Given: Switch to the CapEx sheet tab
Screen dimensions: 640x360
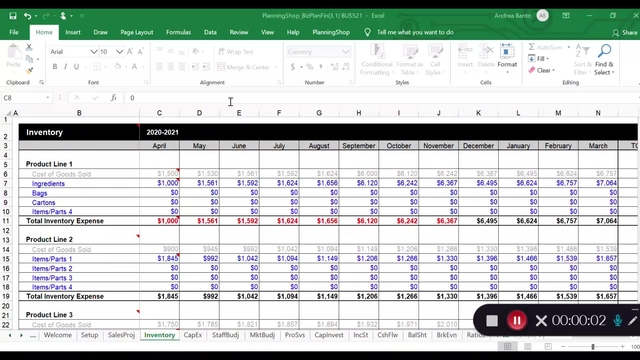Looking at the screenshot, I should 193,335.
